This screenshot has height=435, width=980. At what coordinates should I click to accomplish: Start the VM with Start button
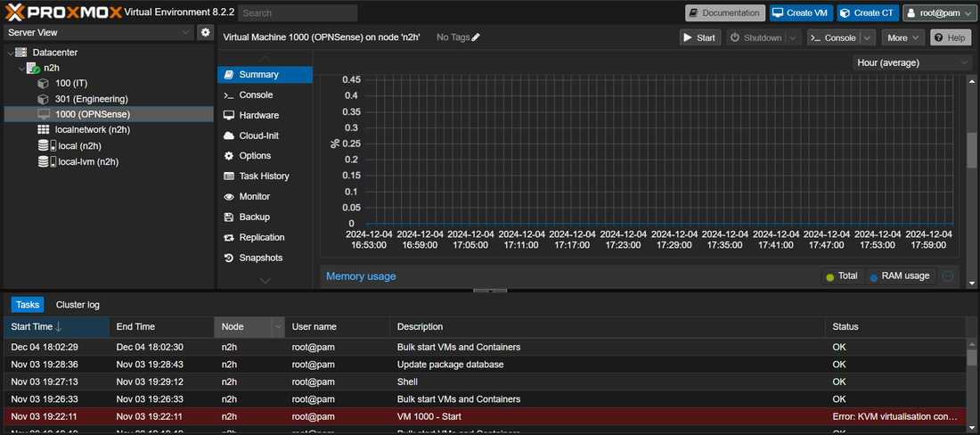pos(699,37)
